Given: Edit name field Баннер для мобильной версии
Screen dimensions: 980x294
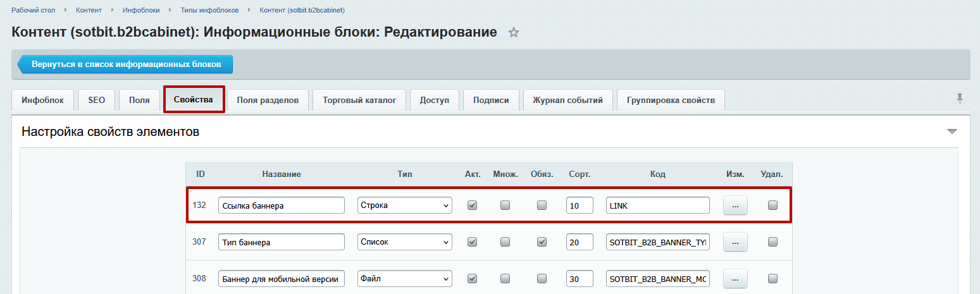Looking at the screenshot, I should click(282, 279).
